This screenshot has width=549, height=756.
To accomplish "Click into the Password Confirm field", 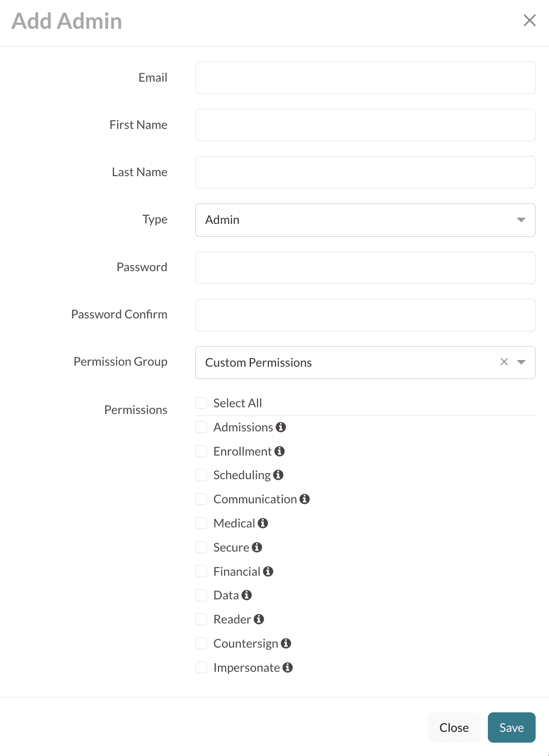I will [x=365, y=315].
